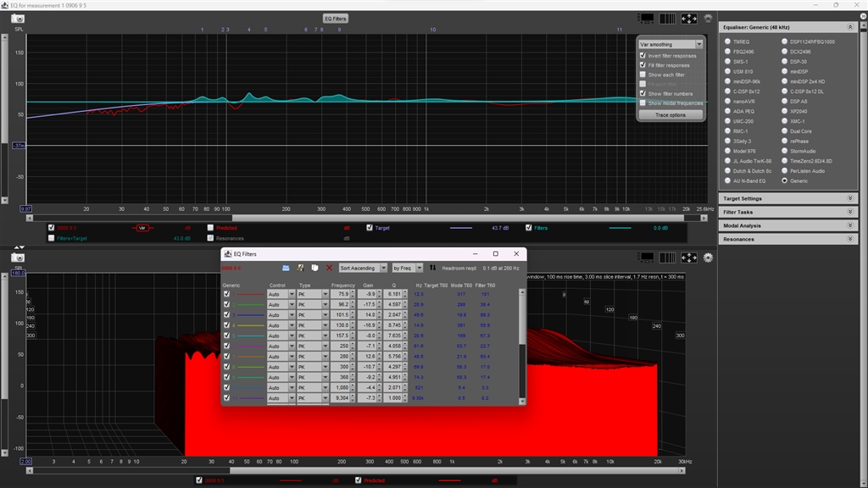Select the Generic equaliser option
Viewport: 868px width, 488px height.
click(x=784, y=181)
